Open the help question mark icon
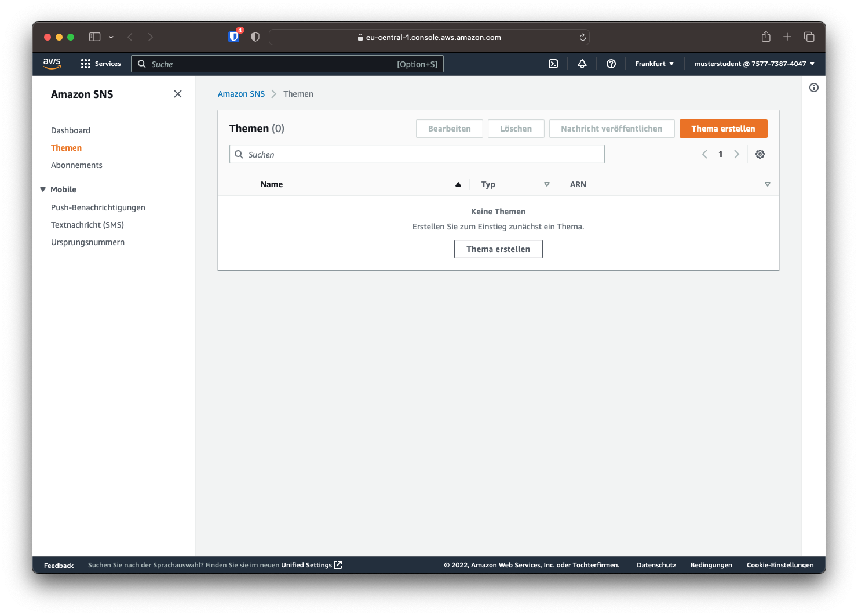 (611, 64)
